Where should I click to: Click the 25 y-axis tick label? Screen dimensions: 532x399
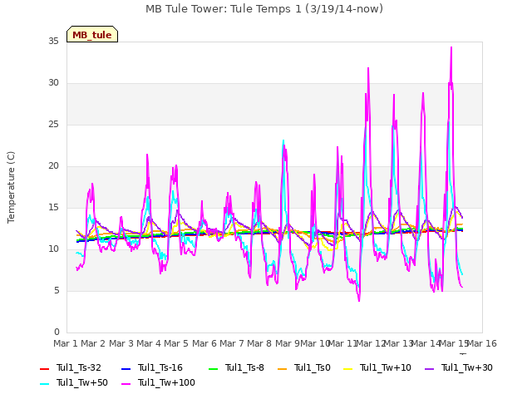pyautogui.click(x=53, y=124)
